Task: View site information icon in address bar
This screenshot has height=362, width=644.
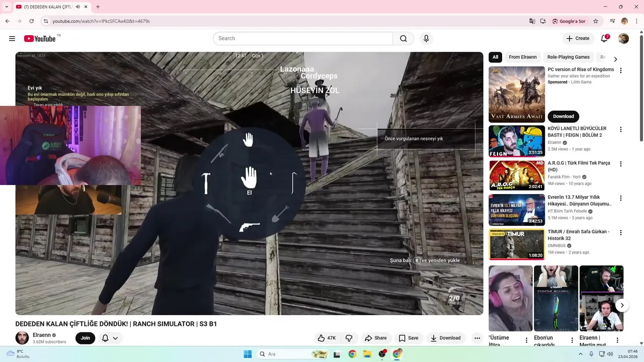Action: point(46,21)
